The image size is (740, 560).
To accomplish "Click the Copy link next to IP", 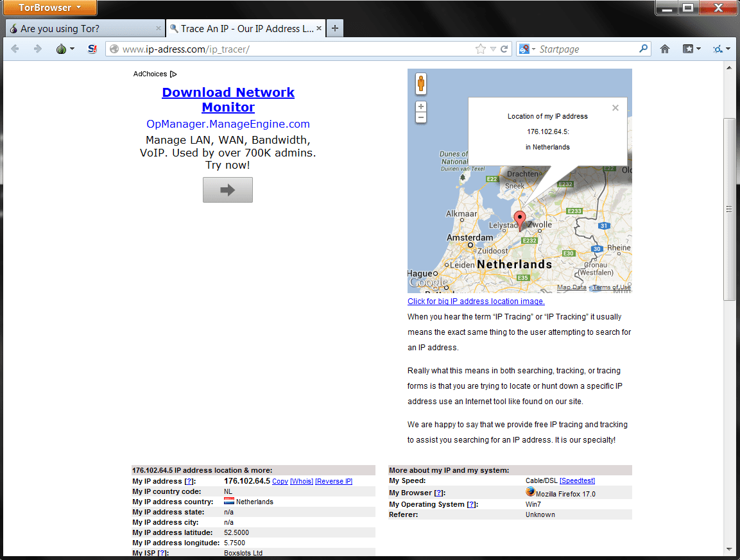I will [280, 481].
